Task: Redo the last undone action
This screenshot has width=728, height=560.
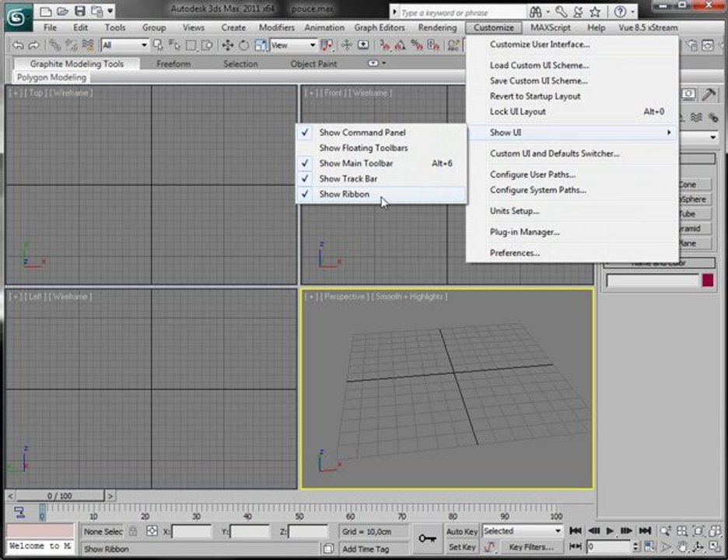Action: click(33, 46)
